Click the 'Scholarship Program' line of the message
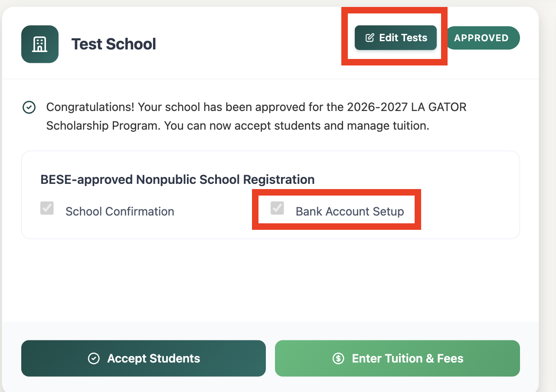The width and height of the screenshot is (556, 392). tap(238, 126)
